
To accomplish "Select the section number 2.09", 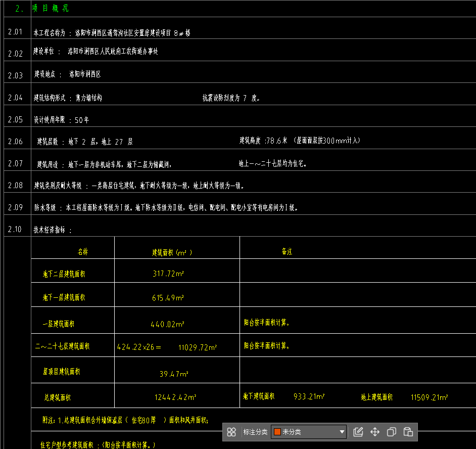I will point(15,207).
